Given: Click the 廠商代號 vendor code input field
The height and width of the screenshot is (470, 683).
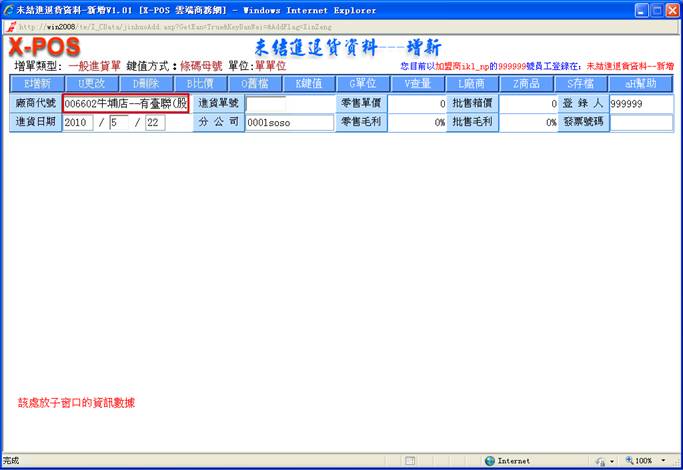Looking at the screenshot, I should (x=126, y=103).
